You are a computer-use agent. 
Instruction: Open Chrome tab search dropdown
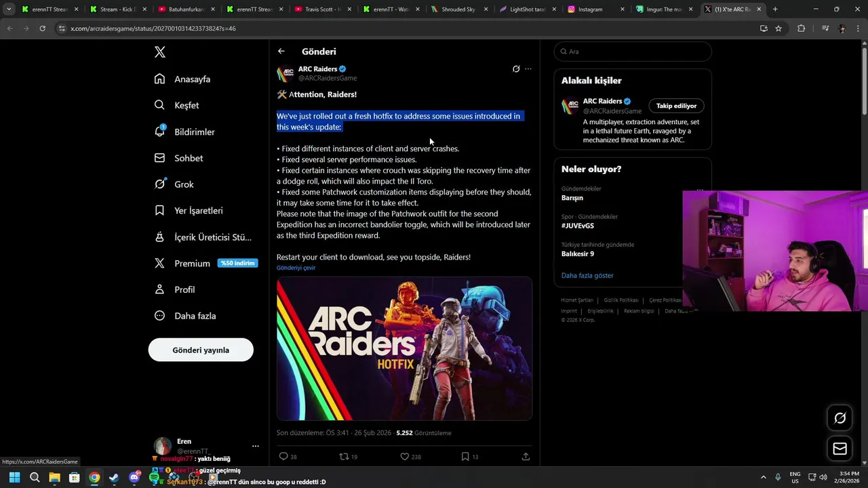9,9
